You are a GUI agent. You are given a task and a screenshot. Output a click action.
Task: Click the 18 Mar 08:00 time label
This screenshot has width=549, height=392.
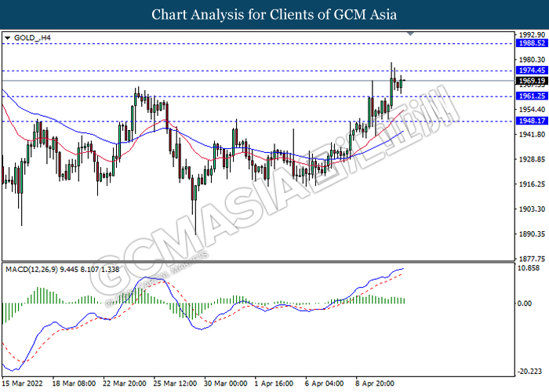pyautogui.click(x=74, y=383)
